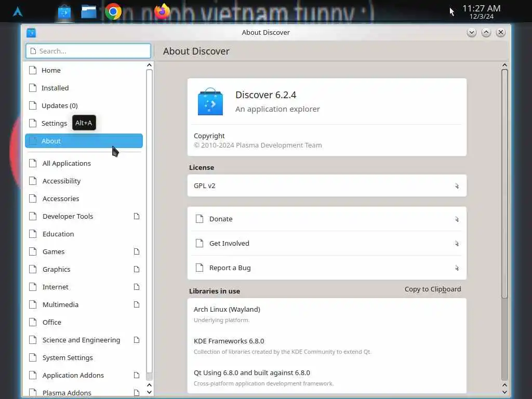The width and height of the screenshot is (532, 399).
Task: Click main content scrollbar down arrow
Action: (504, 392)
